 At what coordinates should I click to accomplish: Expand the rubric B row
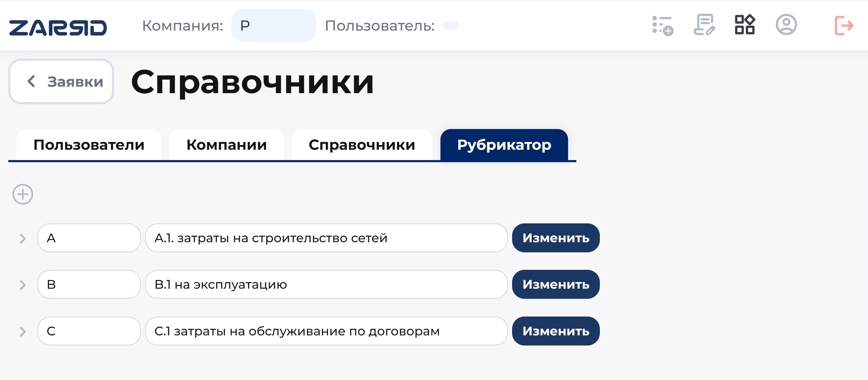click(x=23, y=285)
